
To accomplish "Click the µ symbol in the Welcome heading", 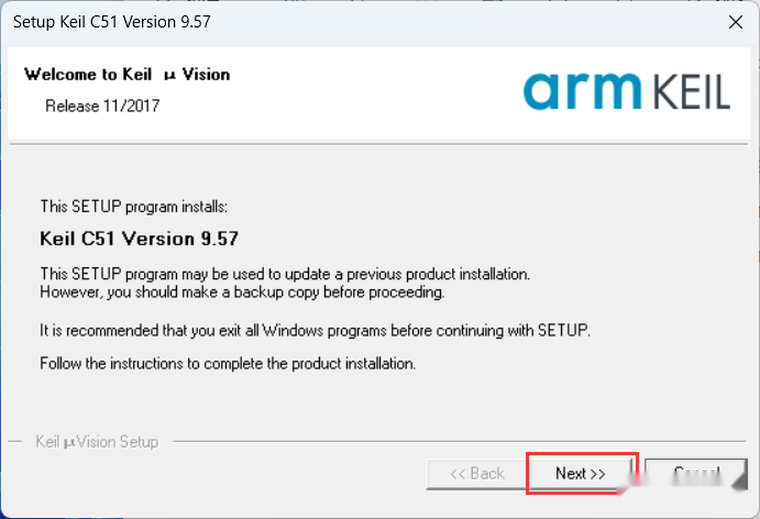I will [x=169, y=76].
